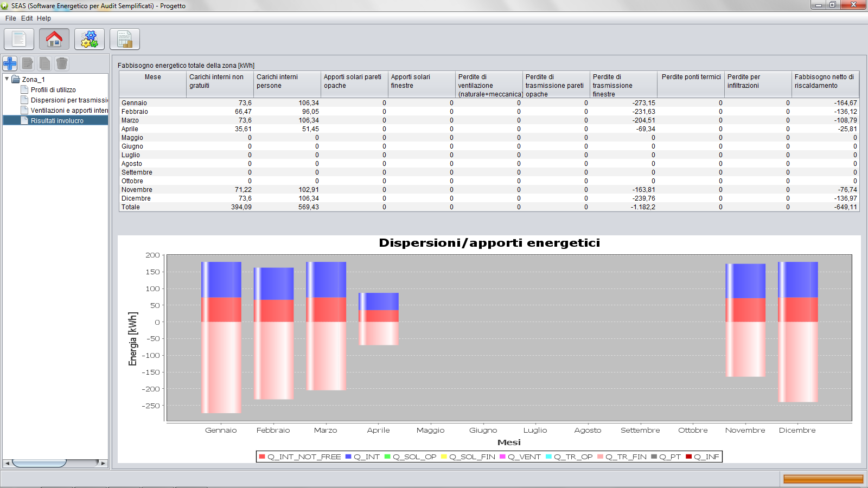This screenshot has width=868, height=488.
Task: Select Profili di utilizzo tree item
Action: point(53,90)
